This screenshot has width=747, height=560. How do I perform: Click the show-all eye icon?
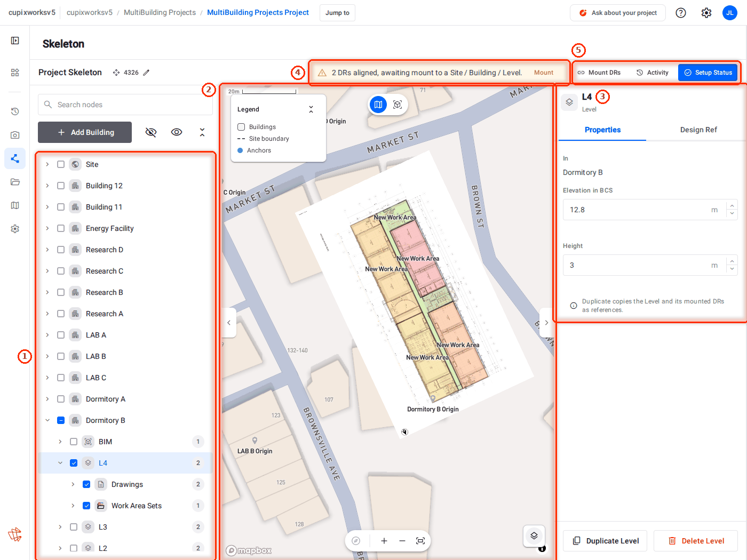[x=177, y=132]
